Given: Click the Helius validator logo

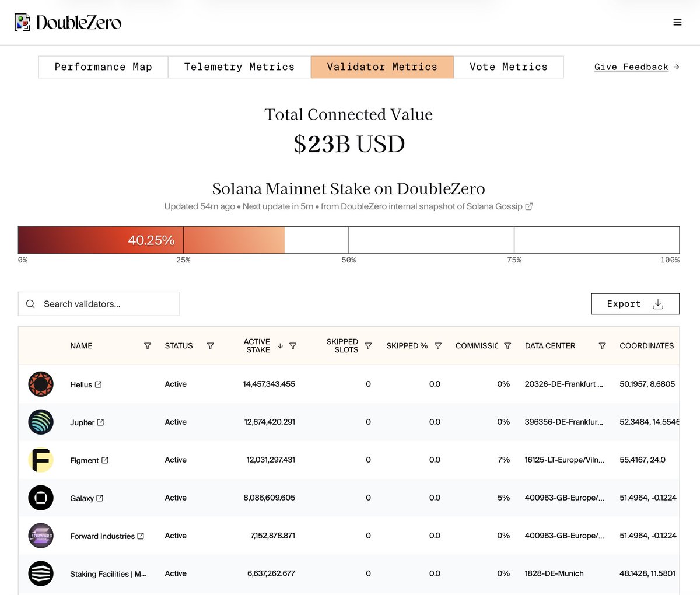Looking at the screenshot, I should (41, 384).
